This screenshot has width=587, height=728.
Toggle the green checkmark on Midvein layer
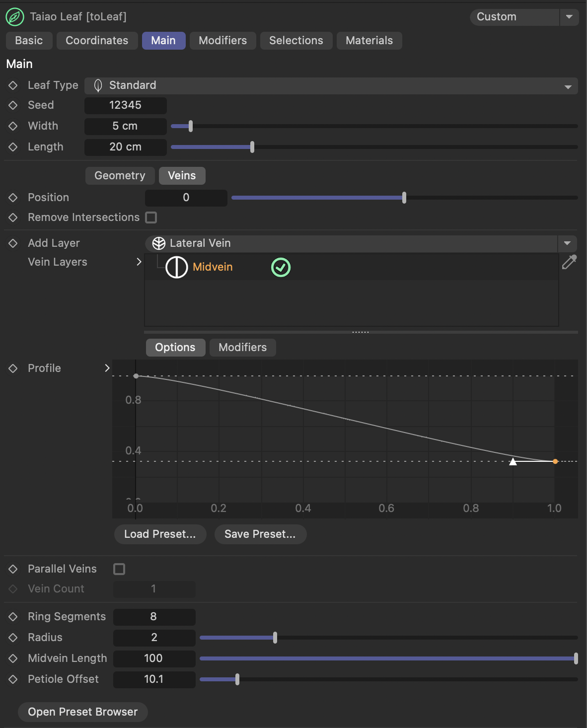point(281,267)
